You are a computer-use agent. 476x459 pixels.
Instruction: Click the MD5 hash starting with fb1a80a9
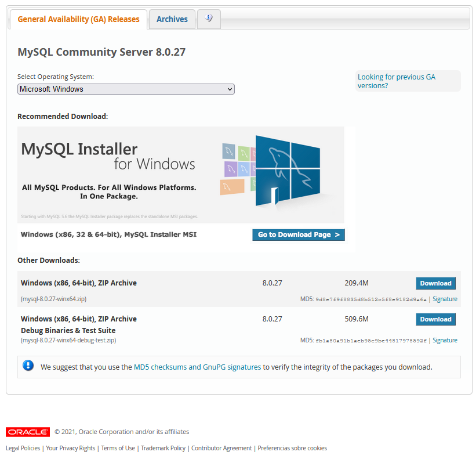[371, 341]
